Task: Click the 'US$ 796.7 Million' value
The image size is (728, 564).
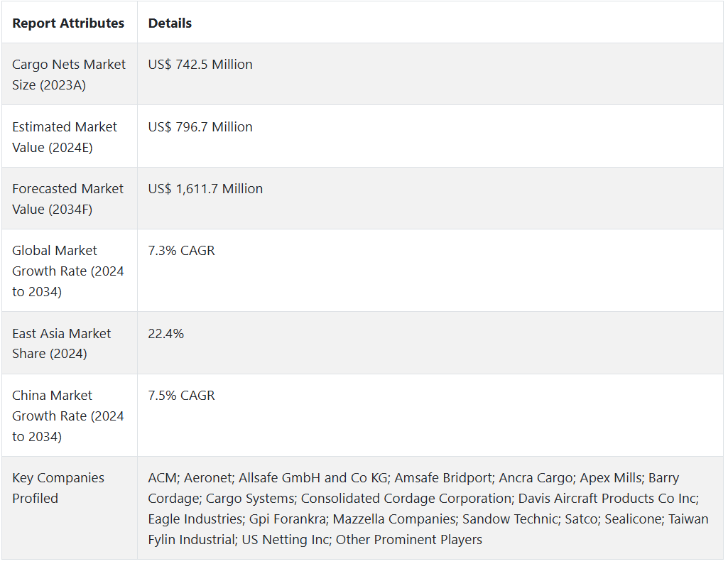Action: [200, 126]
